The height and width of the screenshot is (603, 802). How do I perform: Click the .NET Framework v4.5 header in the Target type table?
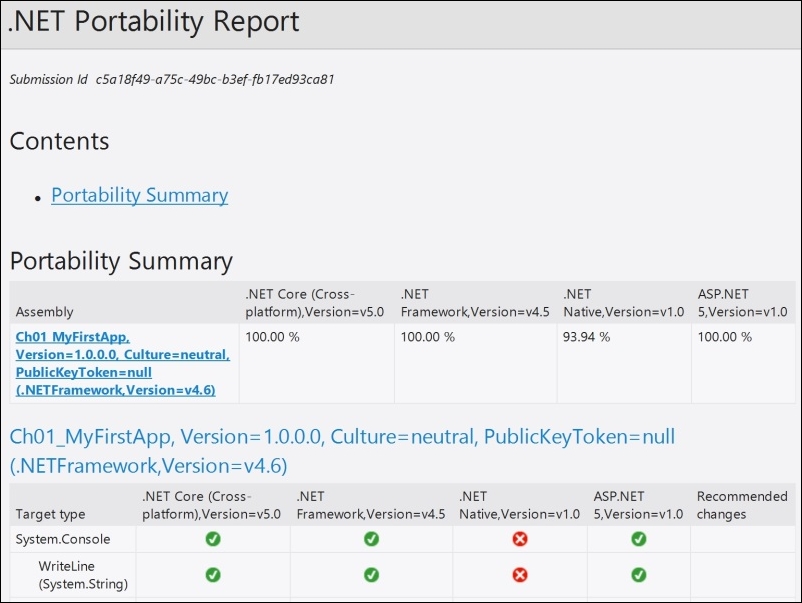pos(371,505)
